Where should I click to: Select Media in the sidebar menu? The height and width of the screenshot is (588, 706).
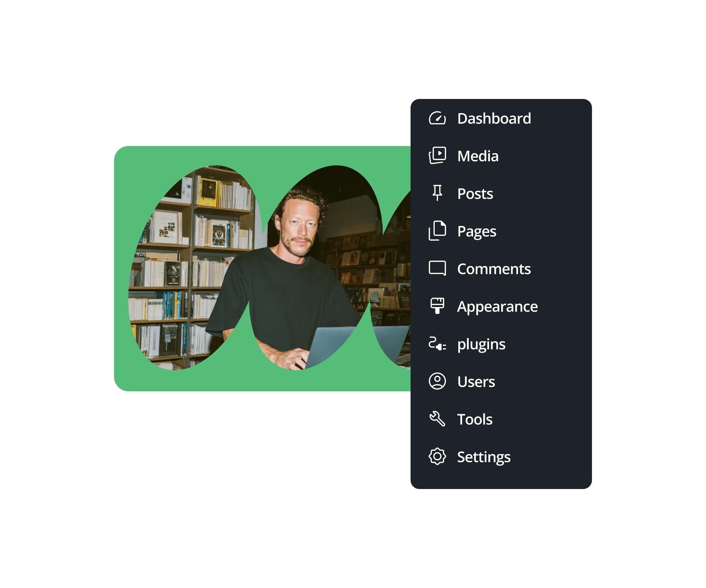[478, 156]
